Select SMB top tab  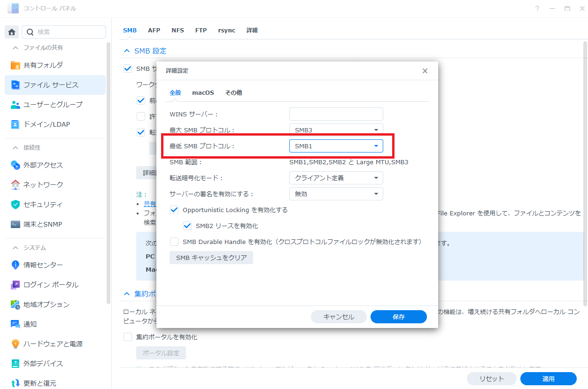(x=130, y=30)
